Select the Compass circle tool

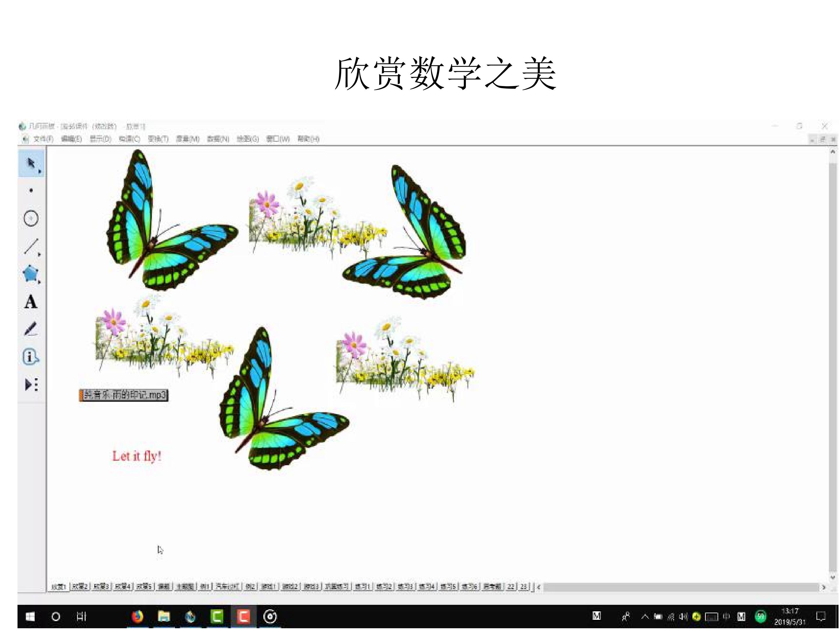pyautogui.click(x=31, y=218)
